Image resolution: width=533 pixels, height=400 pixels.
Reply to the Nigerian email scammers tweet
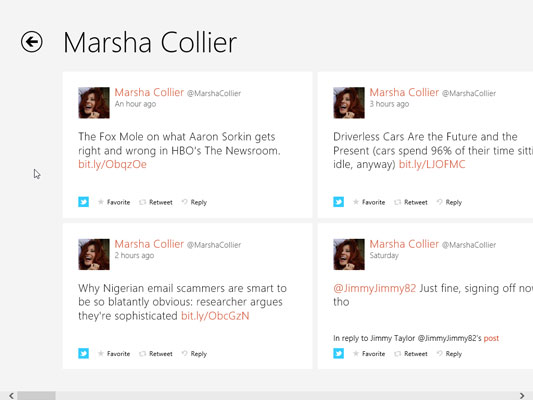tap(194, 354)
